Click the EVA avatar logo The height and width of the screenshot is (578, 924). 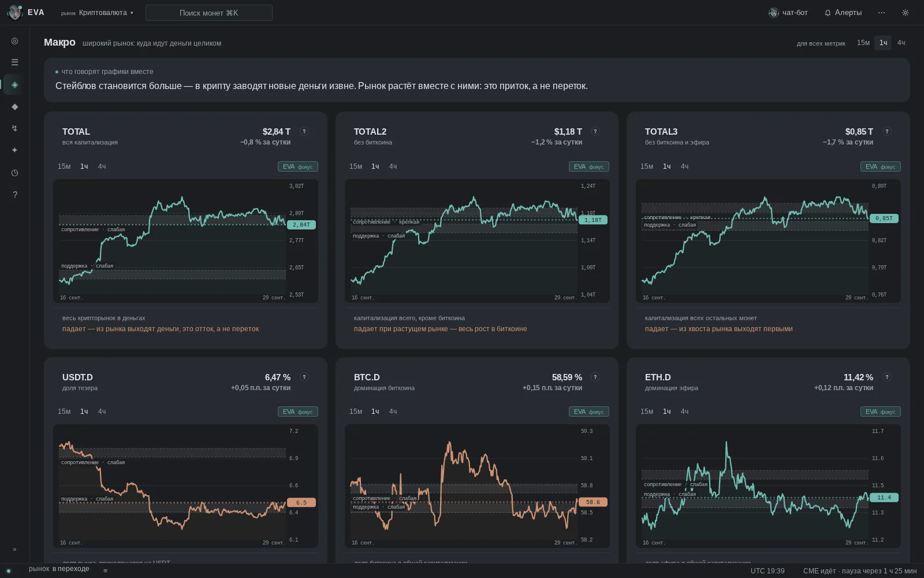[14, 12]
